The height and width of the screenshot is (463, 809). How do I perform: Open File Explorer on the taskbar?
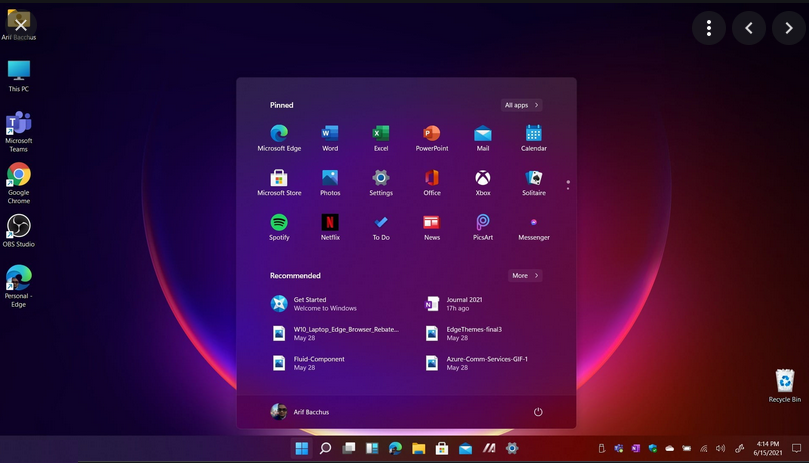pos(418,449)
